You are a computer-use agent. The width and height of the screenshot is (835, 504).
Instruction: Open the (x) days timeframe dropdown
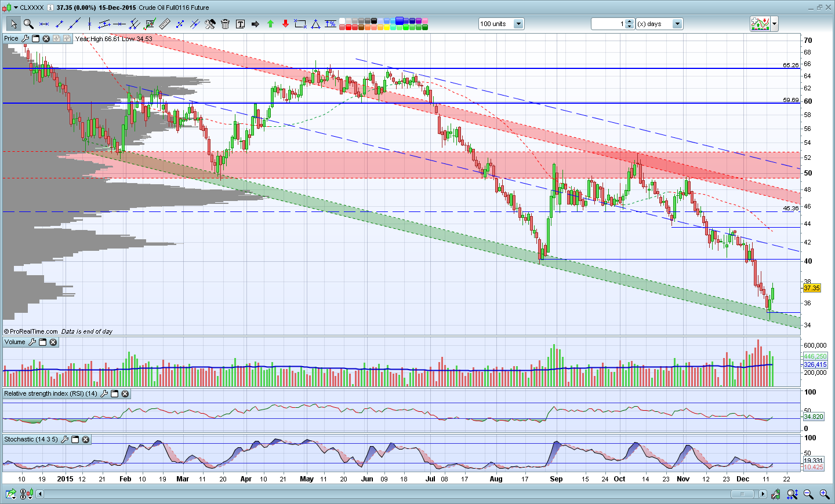point(677,24)
